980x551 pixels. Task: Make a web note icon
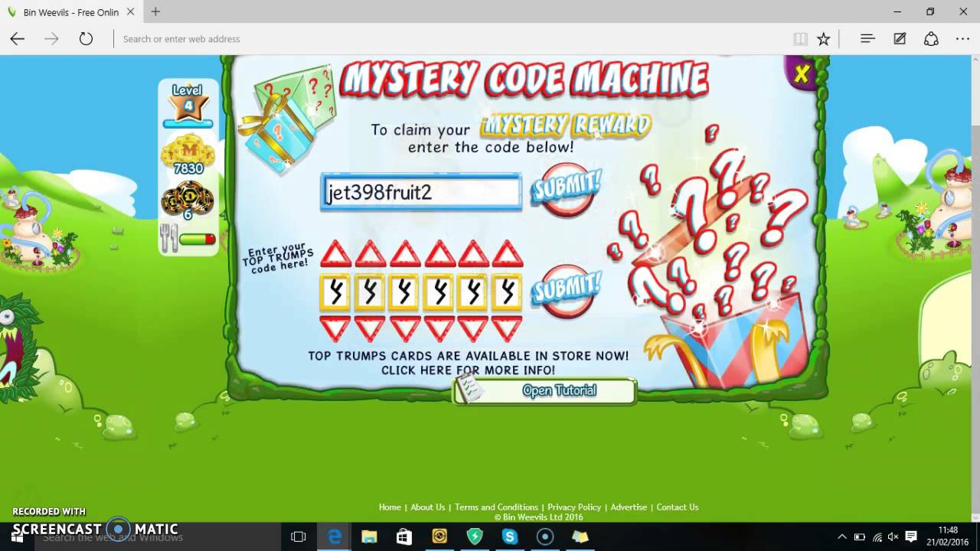tap(900, 39)
